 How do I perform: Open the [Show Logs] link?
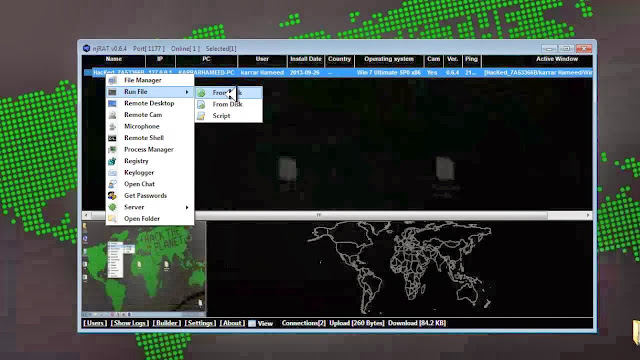pyautogui.click(x=129, y=323)
